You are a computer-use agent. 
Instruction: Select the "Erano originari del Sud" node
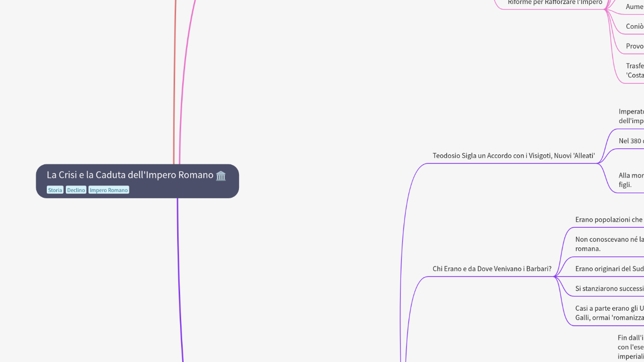(x=609, y=269)
